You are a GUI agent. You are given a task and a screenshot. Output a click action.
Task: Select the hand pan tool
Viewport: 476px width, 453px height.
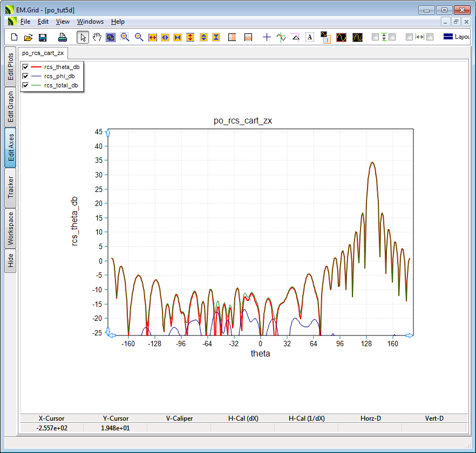(97, 37)
